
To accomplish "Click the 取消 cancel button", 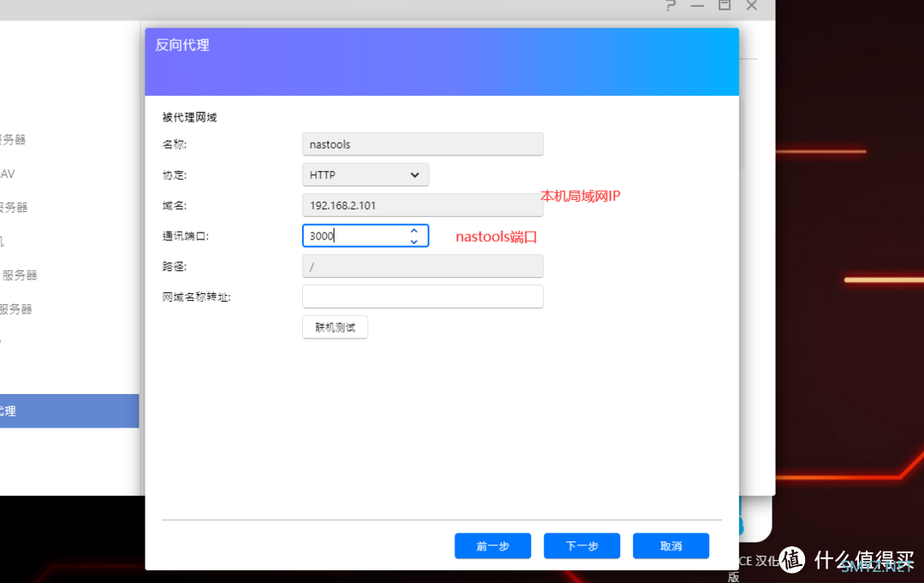I will point(670,545).
